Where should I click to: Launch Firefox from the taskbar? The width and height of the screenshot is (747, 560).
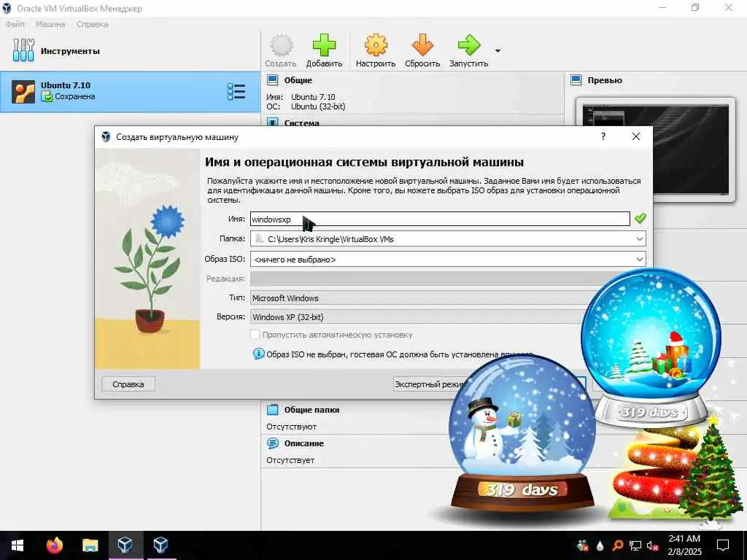[54, 545]
